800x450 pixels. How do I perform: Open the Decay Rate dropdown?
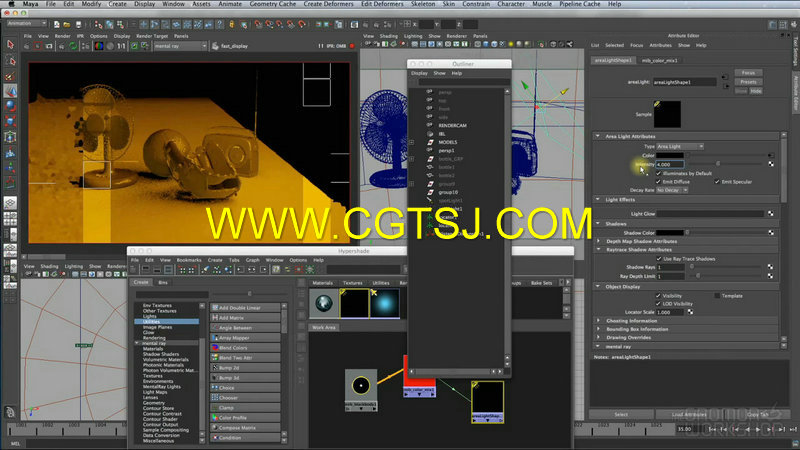(x=672, y=190)
